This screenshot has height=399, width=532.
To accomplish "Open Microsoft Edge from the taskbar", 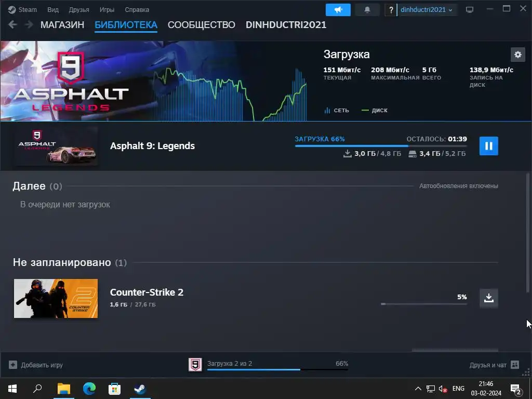I will point(89,388).
